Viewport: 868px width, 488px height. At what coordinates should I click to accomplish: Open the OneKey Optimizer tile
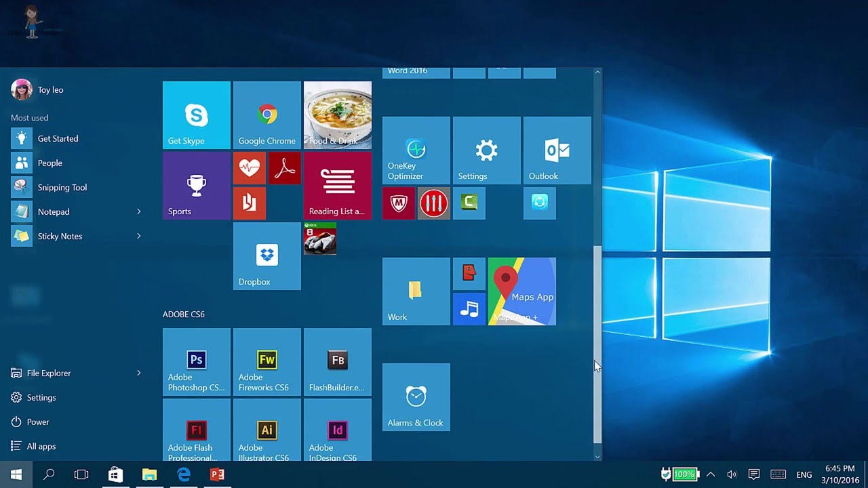click(416, 150)
